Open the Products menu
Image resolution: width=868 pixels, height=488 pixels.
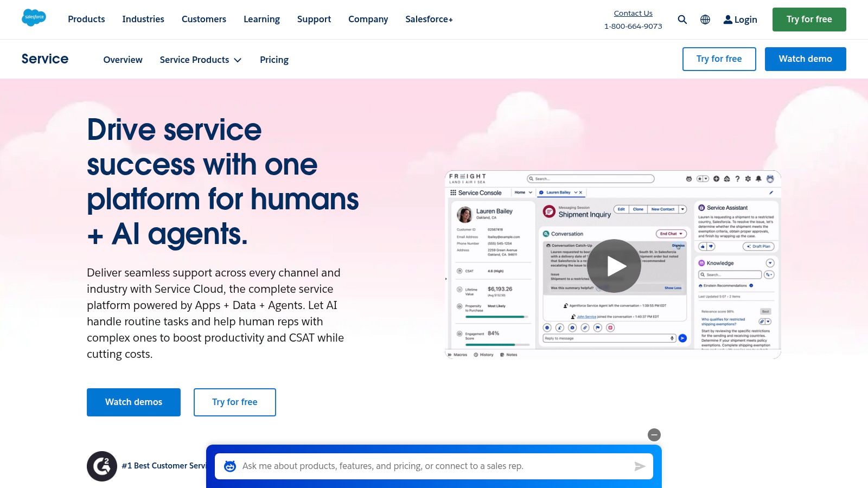pos(86,19)
